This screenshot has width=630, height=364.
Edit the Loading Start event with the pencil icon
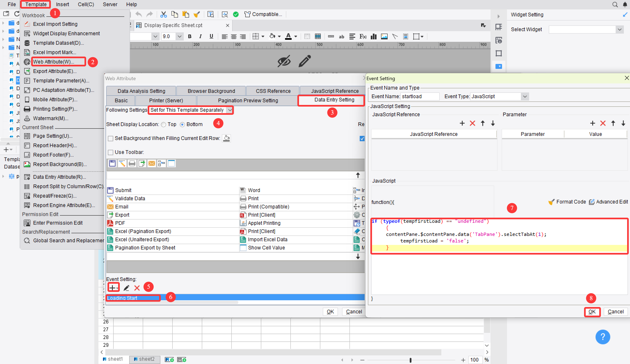pos(127,288)
